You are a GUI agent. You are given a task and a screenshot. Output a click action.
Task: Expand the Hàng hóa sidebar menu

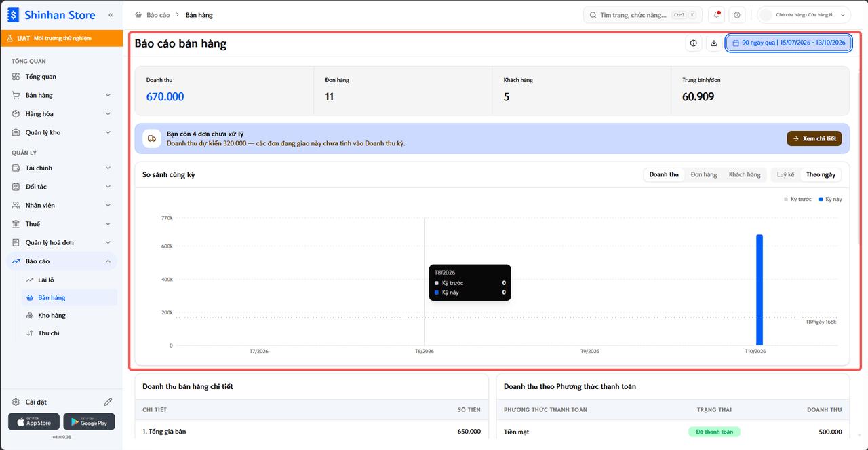(x=62, y=114)
